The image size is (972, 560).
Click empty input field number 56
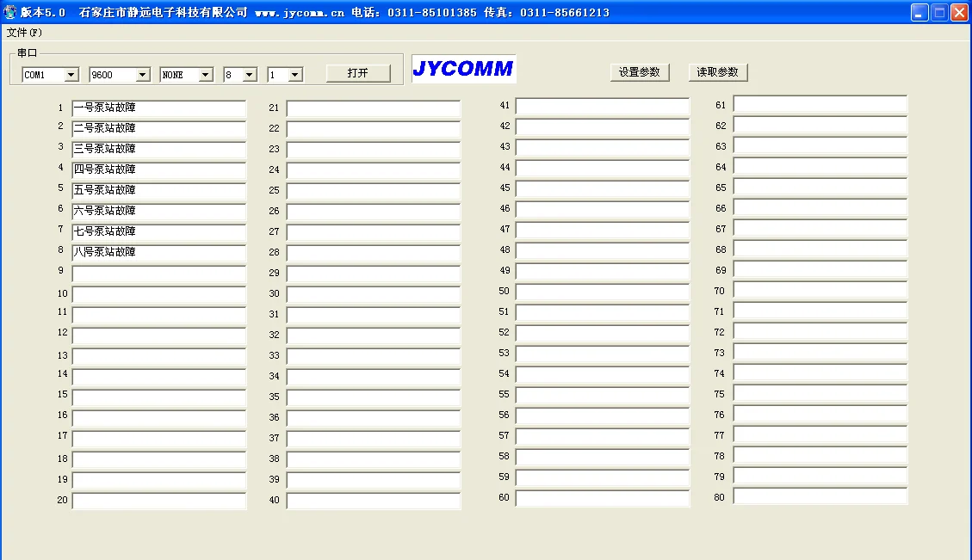point(603,415)
